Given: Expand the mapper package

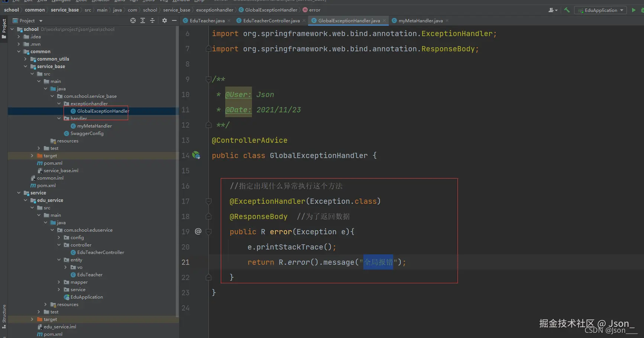Looking at the screenshot, I should pyautogui.click(x=59, y=282).
